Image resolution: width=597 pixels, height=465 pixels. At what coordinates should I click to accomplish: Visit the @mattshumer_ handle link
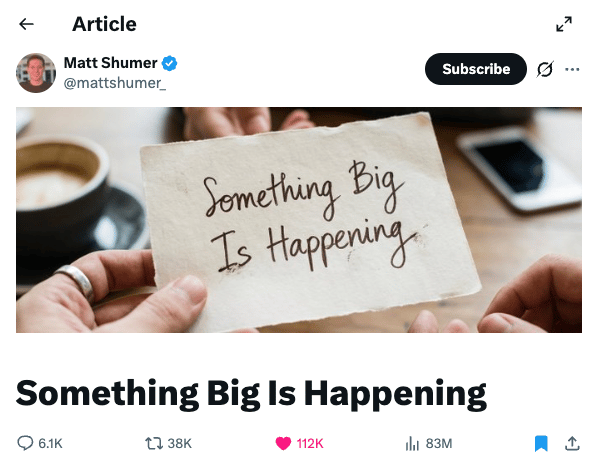pos(115,83)
